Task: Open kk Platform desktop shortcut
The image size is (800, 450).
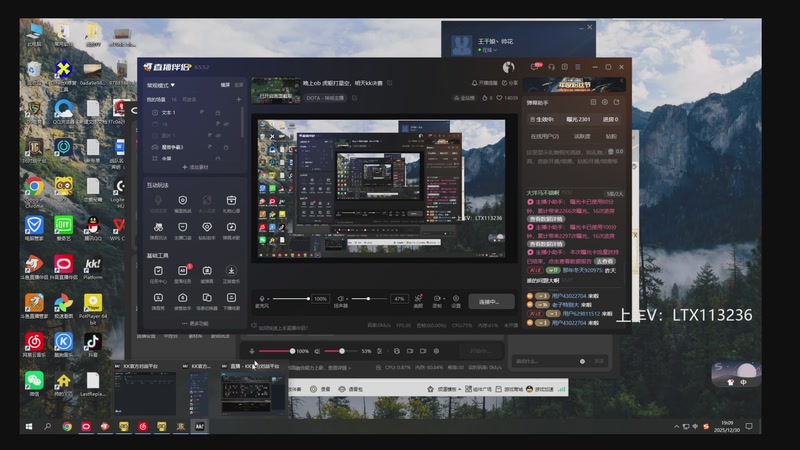Action: pyautogui.click(x=92, y=267)
